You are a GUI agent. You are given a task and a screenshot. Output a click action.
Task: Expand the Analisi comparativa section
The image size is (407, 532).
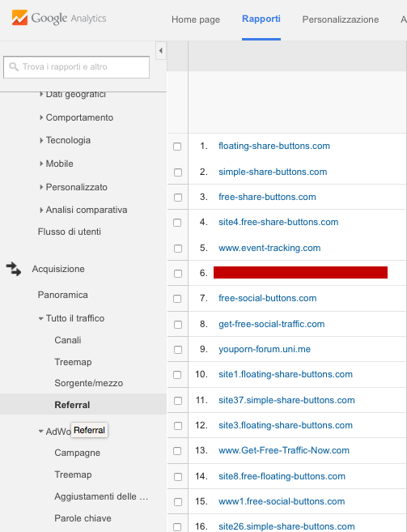click(41, 210)
